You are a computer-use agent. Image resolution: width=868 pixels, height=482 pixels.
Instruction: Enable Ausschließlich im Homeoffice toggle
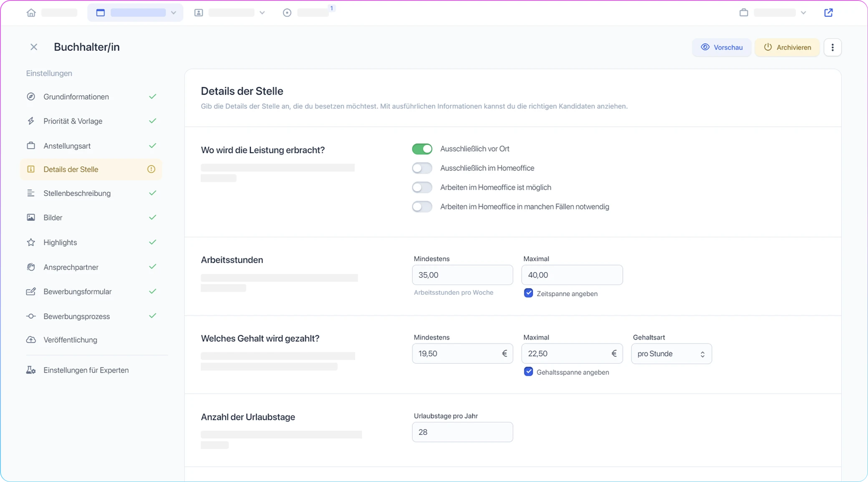tap(422, 168)
